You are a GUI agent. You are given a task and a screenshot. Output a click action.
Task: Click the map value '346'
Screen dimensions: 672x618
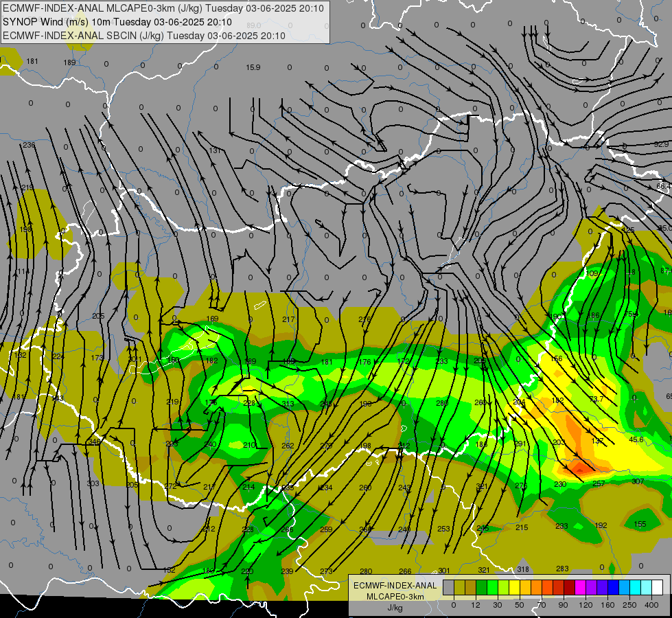click(x=94, y=442)
